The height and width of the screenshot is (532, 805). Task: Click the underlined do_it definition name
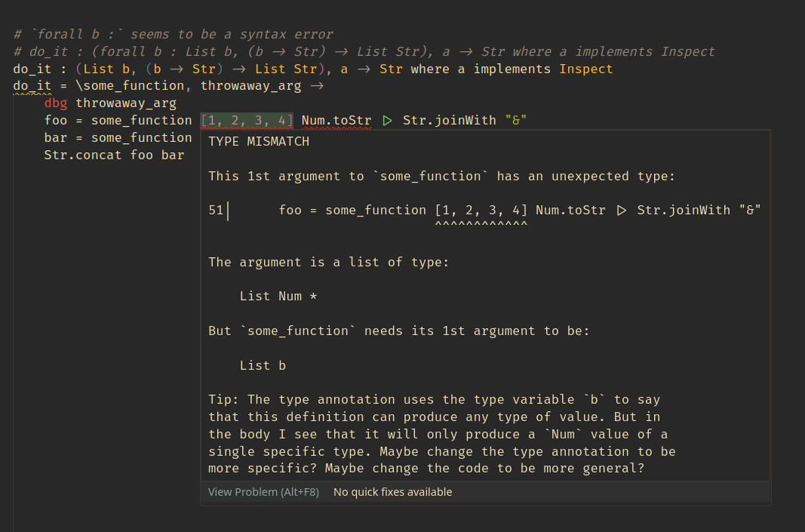(32, 86)
